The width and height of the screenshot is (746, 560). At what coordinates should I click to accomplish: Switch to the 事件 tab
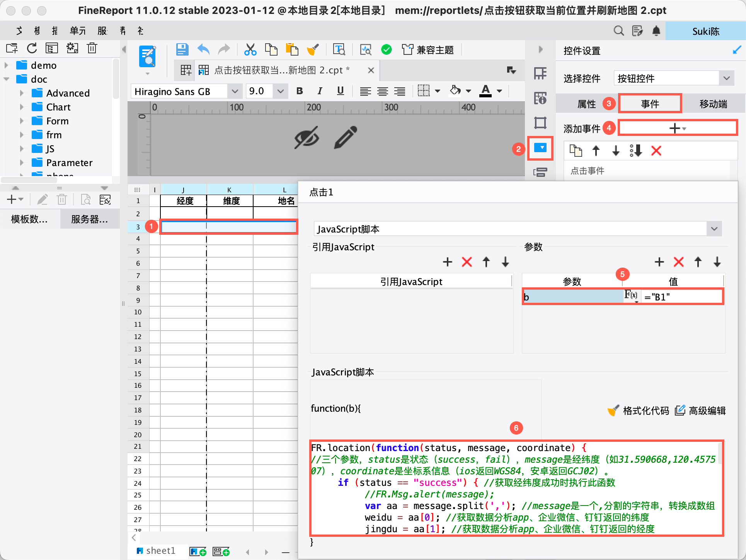pos(650,104)
